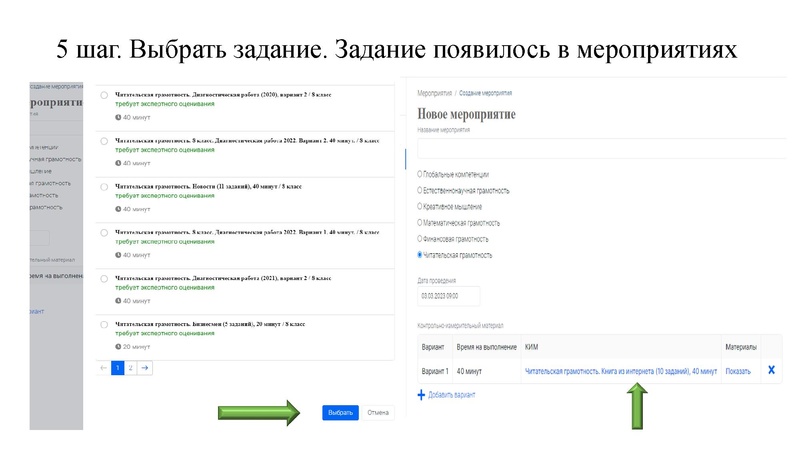Click the Вариант 1 table cell
Image resolution: width=800 pixels, height=450 pixels.
(435, 371)
